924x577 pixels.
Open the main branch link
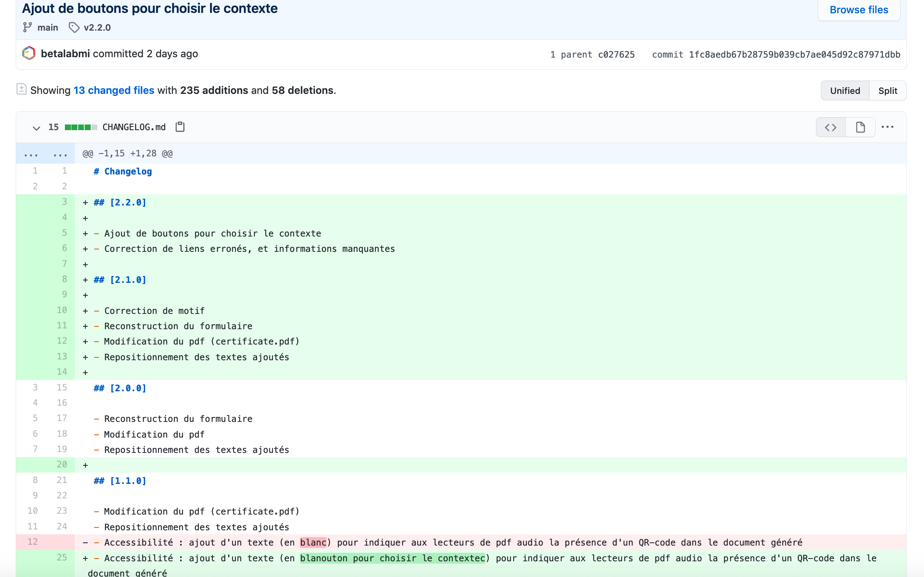point(48,27)
